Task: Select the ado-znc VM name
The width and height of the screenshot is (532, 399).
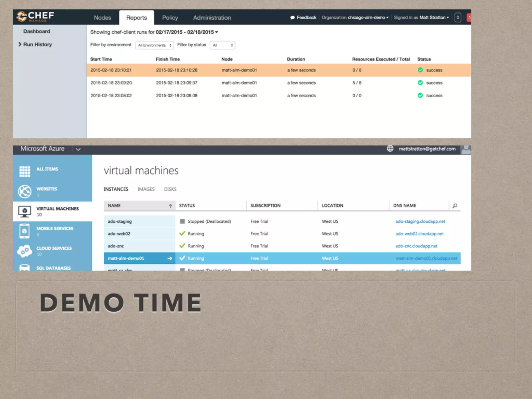Action: pyautogui.click(x=116, y=246)
